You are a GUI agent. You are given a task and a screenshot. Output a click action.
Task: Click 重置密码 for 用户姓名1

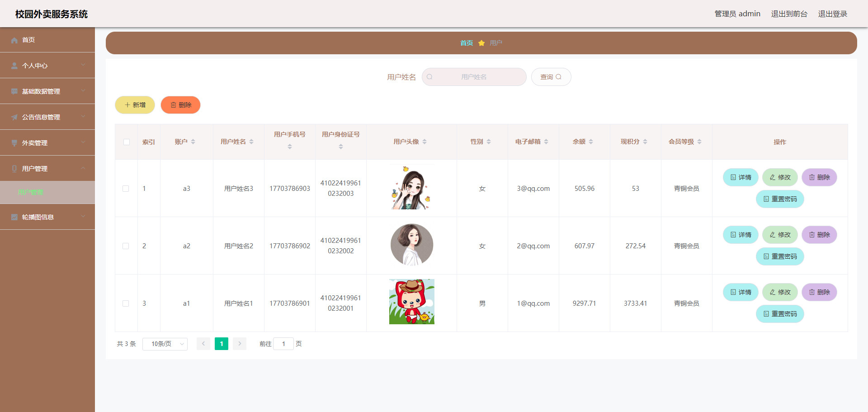(x=780, y=314)
